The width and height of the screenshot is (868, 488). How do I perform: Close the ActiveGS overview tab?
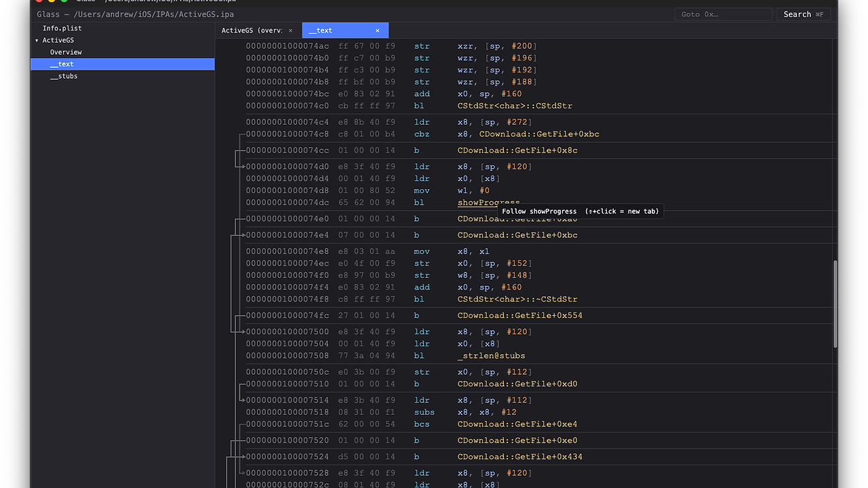tap(291, 30)
